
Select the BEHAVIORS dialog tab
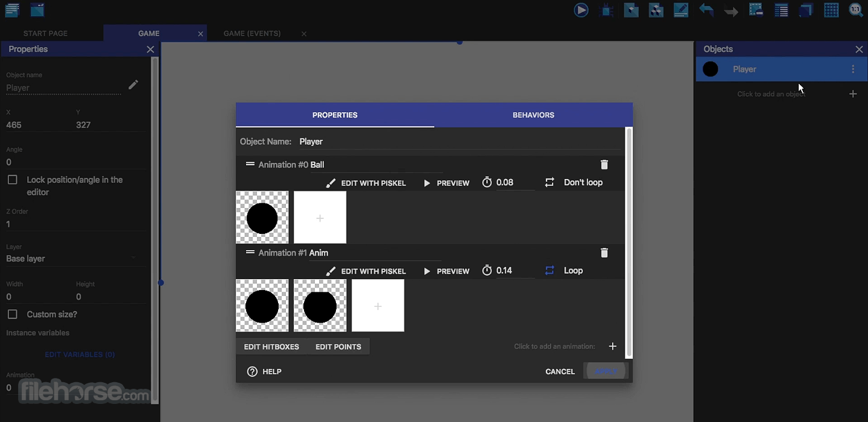[533, 115]
